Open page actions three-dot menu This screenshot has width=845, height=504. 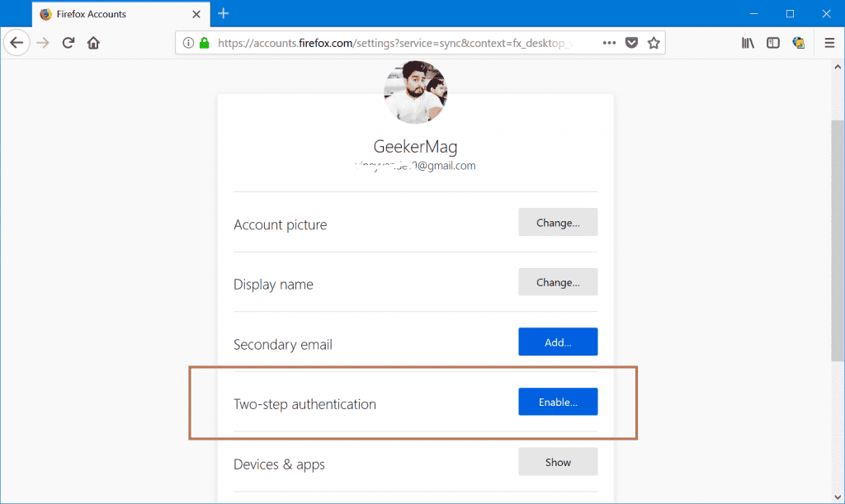click(x=609, y=43)
